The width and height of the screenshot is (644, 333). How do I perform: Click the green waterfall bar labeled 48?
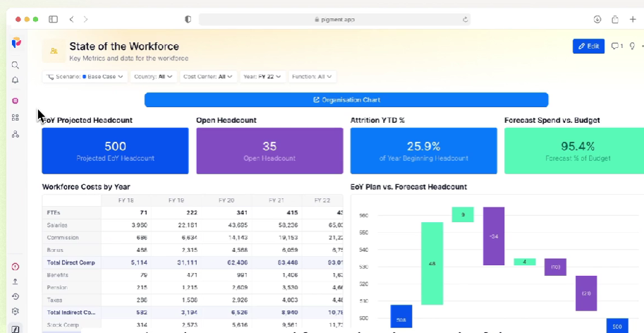tap(432, 264)
